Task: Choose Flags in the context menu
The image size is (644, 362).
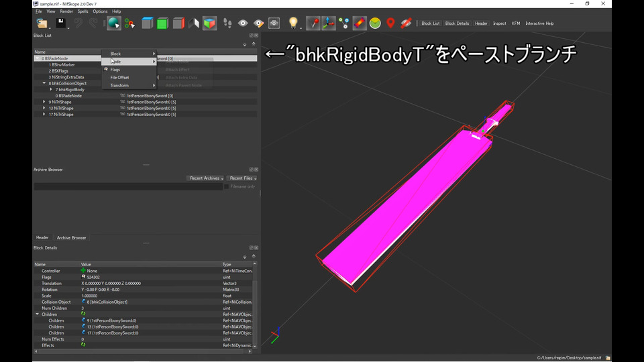Action: coord(129,70)
